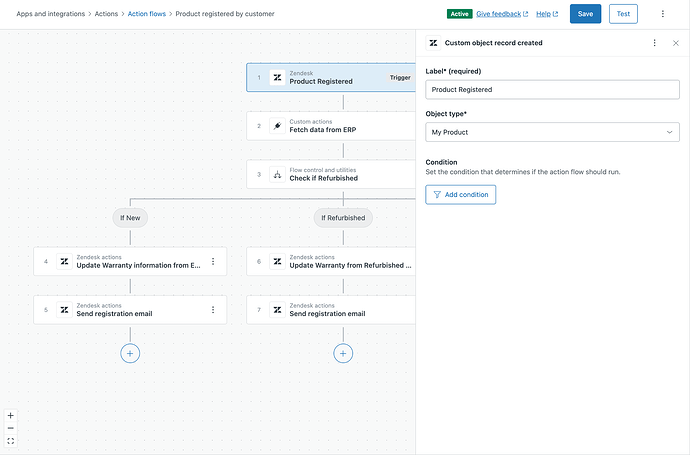Click Zendesk icon on step 7 Send registration email

pos(277,310)
